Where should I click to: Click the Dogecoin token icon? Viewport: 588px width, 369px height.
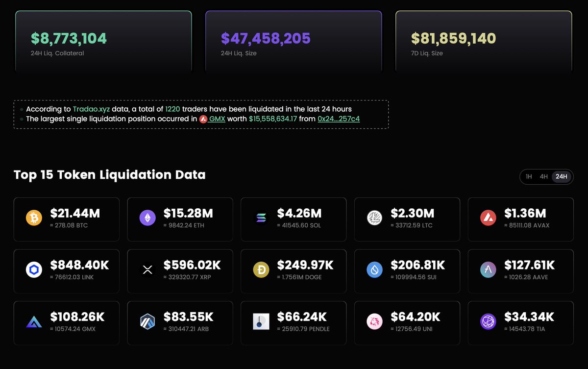pos(261,270)
